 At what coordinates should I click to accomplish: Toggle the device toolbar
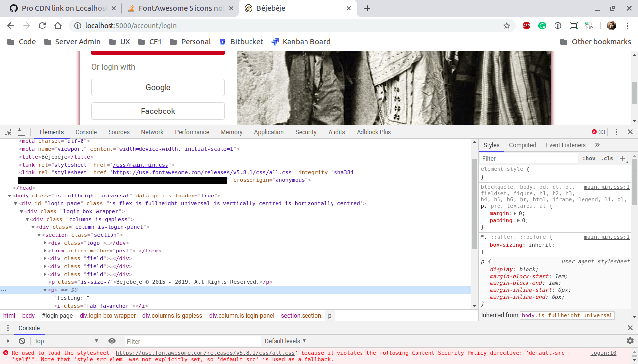pos(20,132)
